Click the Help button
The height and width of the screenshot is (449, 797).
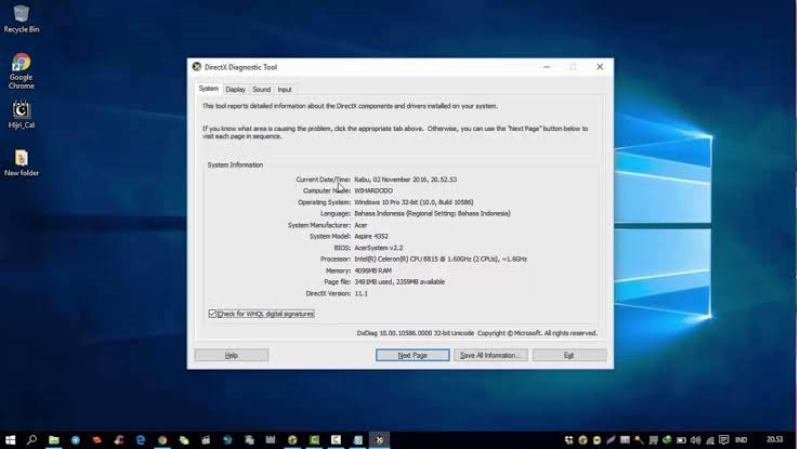click(231, 355)
